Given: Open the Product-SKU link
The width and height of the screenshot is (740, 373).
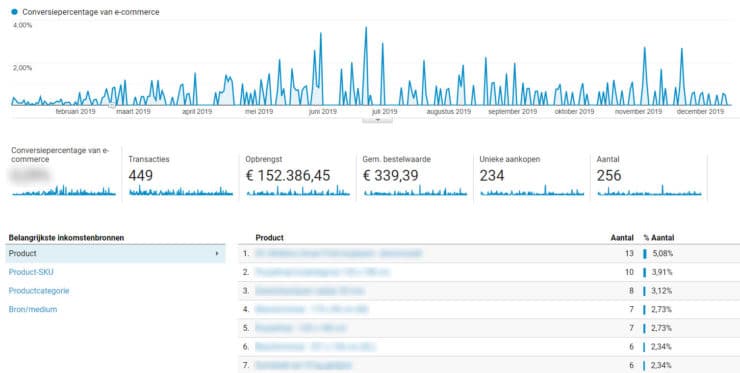Looking at the screenshot, I should 31,272.
